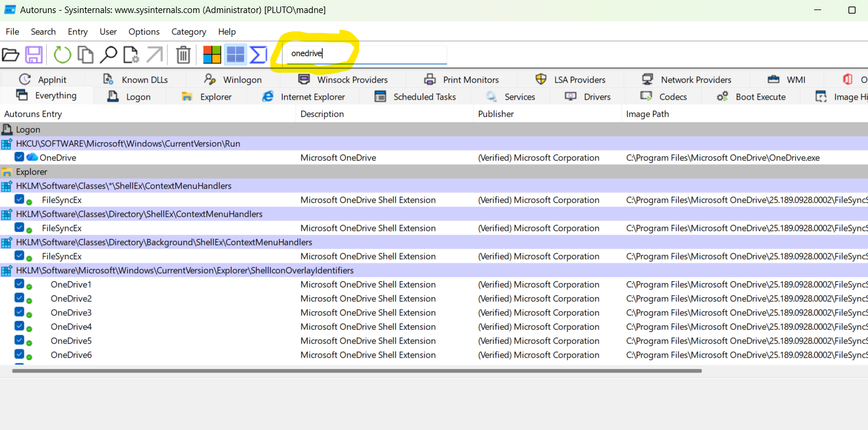Open Find with the magnifier icon

pyautogui.click(x=108, y=55)
